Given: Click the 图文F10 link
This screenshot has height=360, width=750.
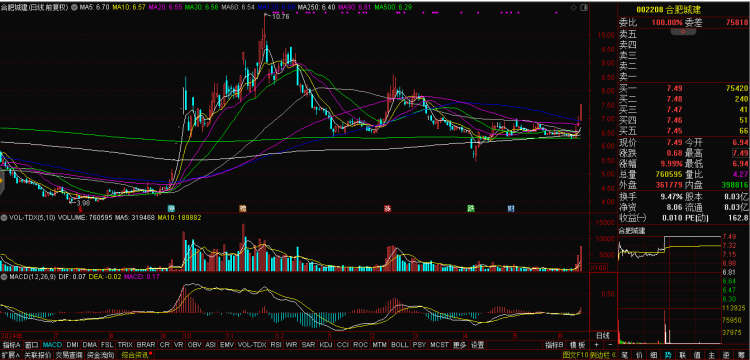Looking at the screenshot, I should 575,355.
